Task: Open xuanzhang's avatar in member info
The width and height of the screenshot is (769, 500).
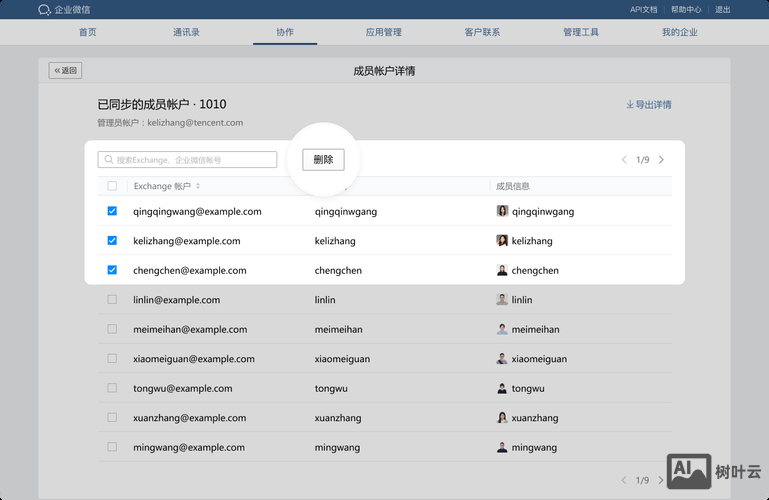Action: coord(502,418)
